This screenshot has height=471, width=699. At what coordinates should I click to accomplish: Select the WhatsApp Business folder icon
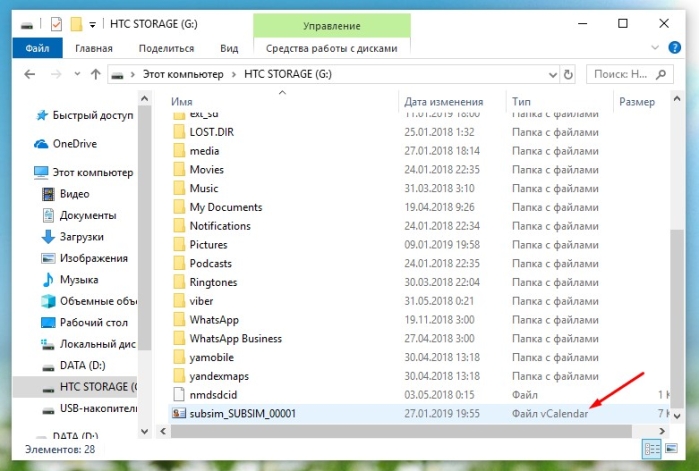(x=179, y=338)
